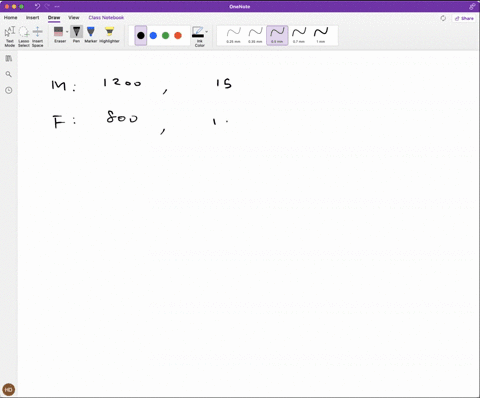480x398 pixels.
Task: Open search from the sidebar
Action: (x=9, y=74)
